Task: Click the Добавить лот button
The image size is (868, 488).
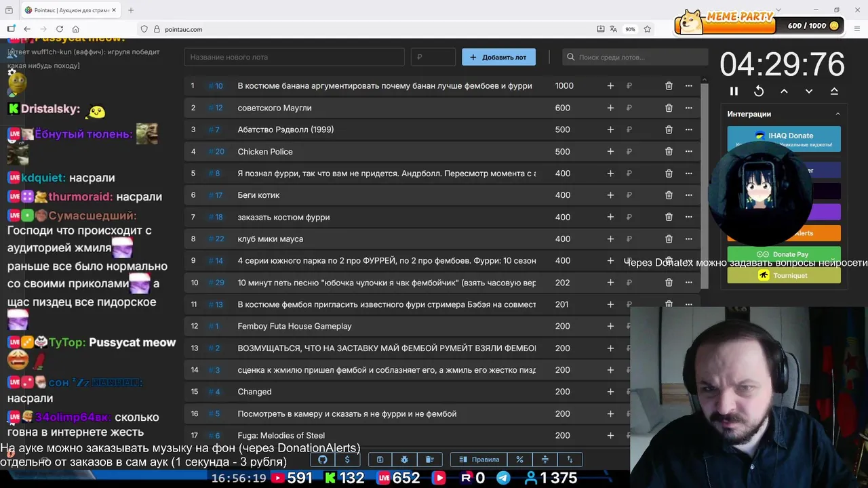Action: click(x=498, y=57)
